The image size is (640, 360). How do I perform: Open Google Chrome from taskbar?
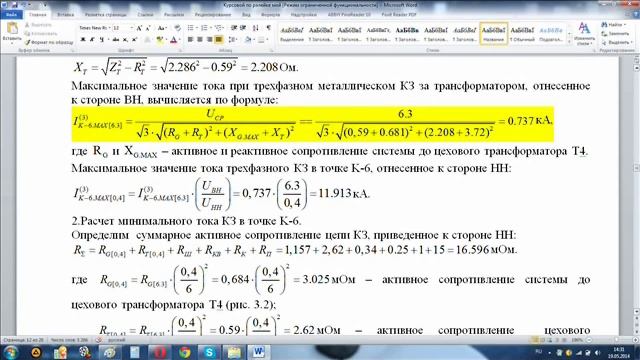coord(184,352)
